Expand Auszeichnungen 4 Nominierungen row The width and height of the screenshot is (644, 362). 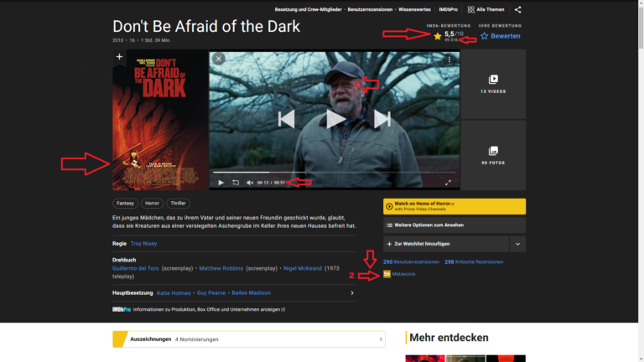click(x=249, y=339)
